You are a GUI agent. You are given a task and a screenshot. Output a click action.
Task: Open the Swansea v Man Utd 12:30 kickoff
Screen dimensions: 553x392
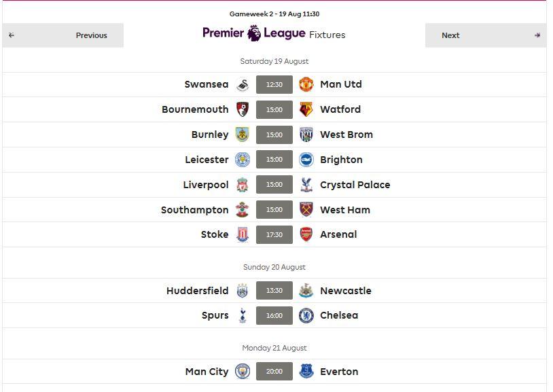[274, 85]
